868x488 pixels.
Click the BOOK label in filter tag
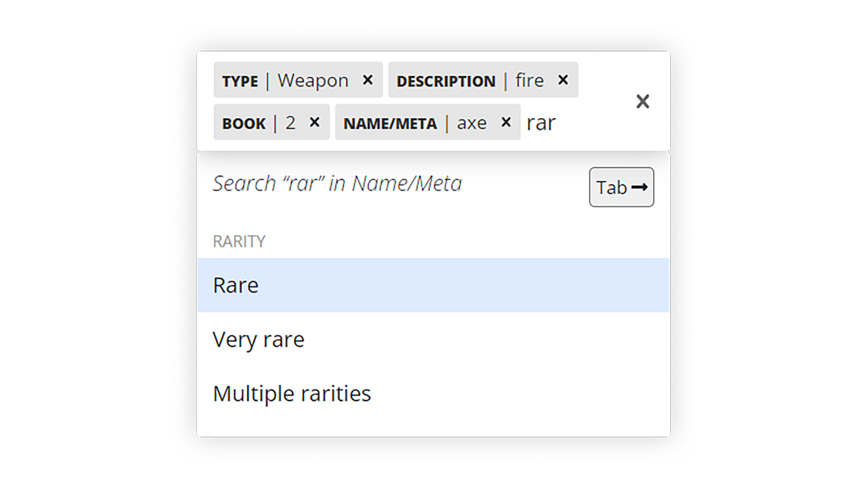[243, 123]
